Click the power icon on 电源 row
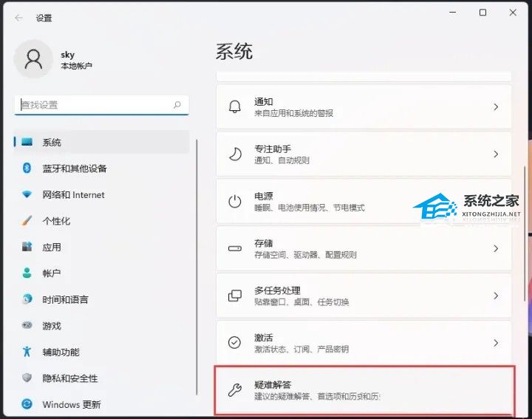This screenshot has height=419, width=532. [235, 202]
